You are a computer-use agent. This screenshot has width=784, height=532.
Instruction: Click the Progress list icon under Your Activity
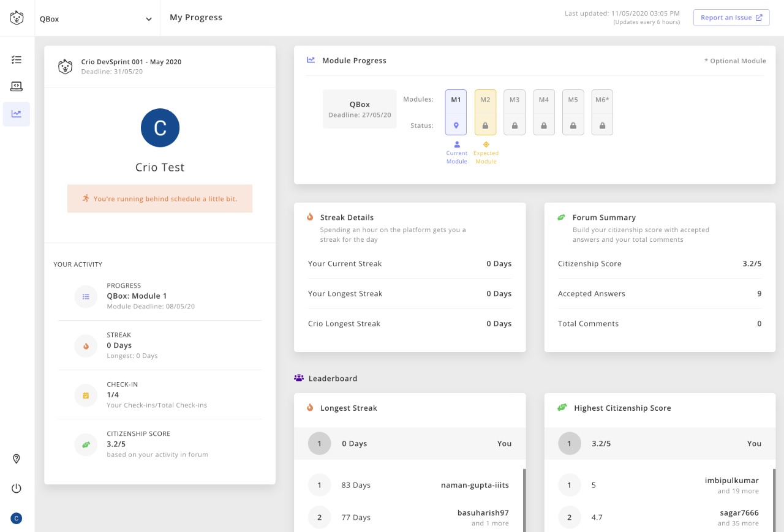pyautogui.click(x=86, y=296)
